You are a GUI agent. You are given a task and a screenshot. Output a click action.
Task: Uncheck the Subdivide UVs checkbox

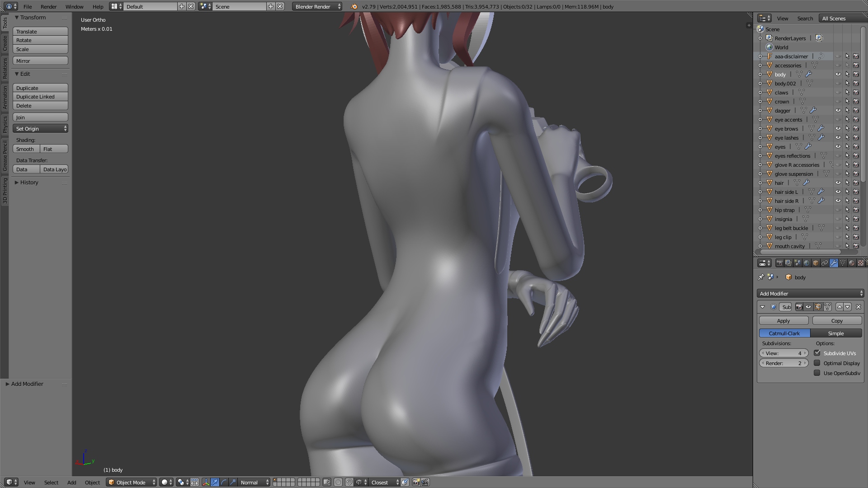pos(817,353)
